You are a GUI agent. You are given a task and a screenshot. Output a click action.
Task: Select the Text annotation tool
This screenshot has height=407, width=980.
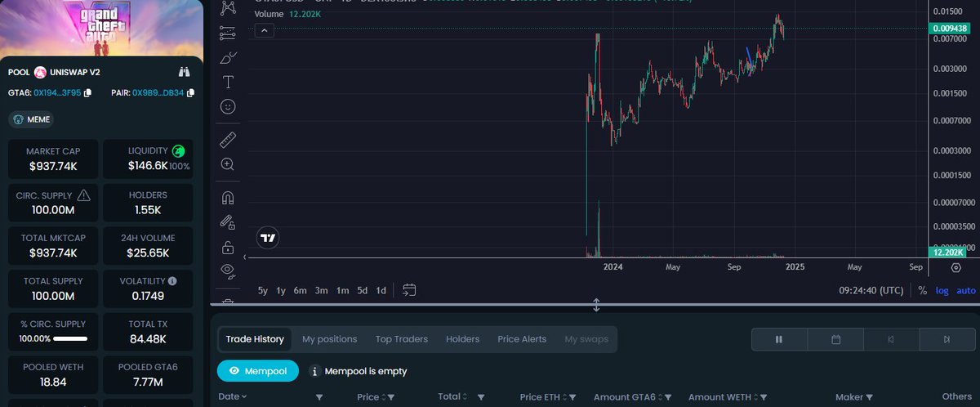[228, 82]
